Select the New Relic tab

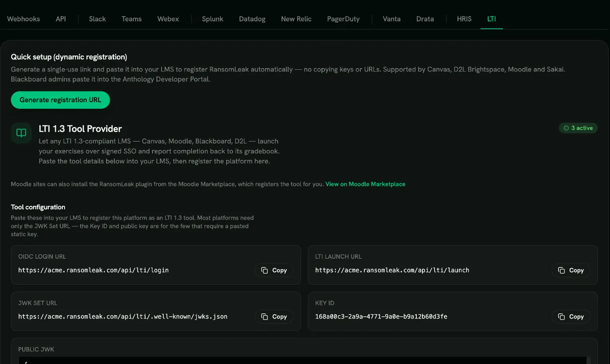click(296, 19)
